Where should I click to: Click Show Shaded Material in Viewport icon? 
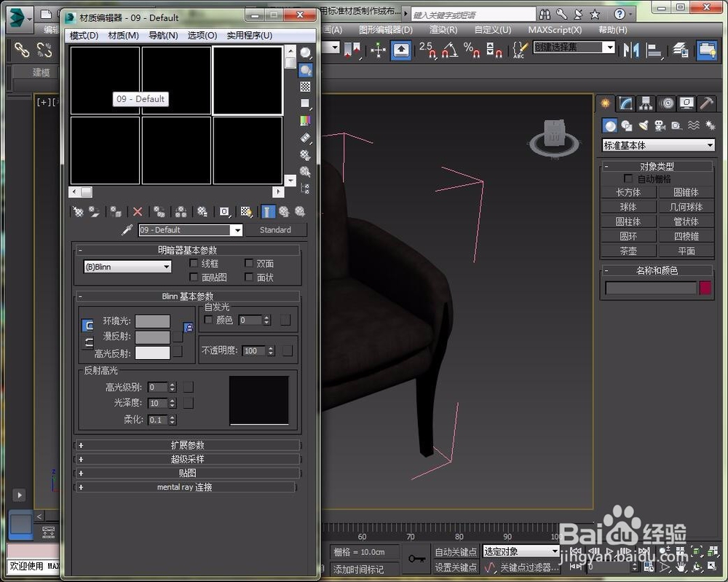[x=246, y=212]
